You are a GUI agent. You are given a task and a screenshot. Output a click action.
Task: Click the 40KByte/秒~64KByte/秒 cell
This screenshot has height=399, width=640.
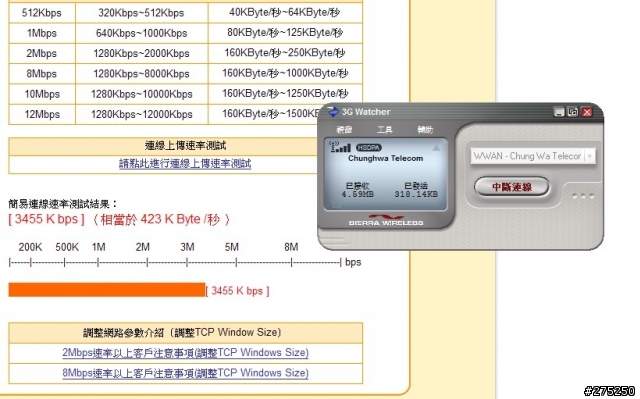(x=285, y=13)
